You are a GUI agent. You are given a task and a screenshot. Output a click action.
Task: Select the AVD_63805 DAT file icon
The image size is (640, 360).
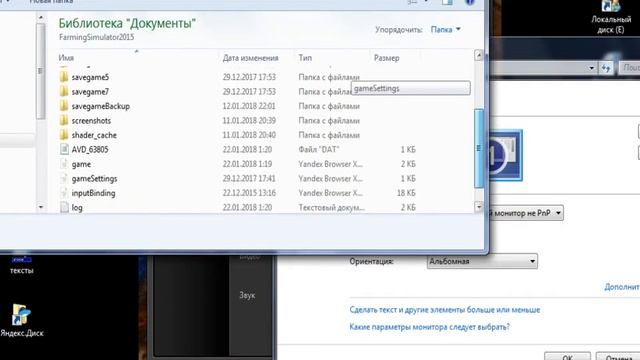coord(64,149)
